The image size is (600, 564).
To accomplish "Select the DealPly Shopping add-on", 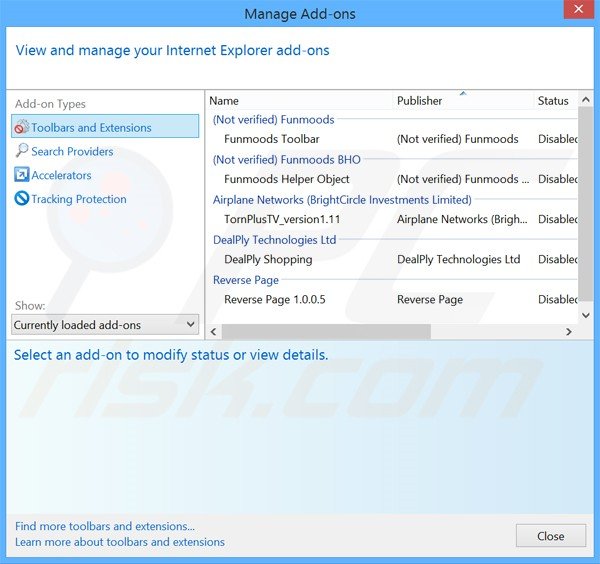I will (x=393, y=259).
